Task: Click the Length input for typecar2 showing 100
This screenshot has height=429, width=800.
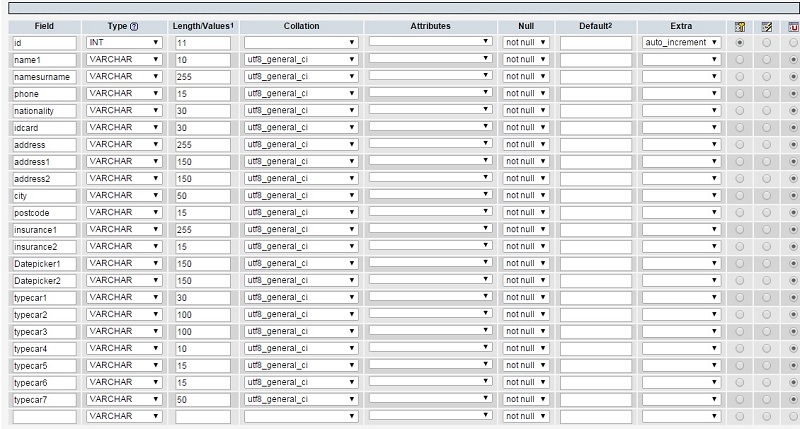Action: [x=203, y=315]
